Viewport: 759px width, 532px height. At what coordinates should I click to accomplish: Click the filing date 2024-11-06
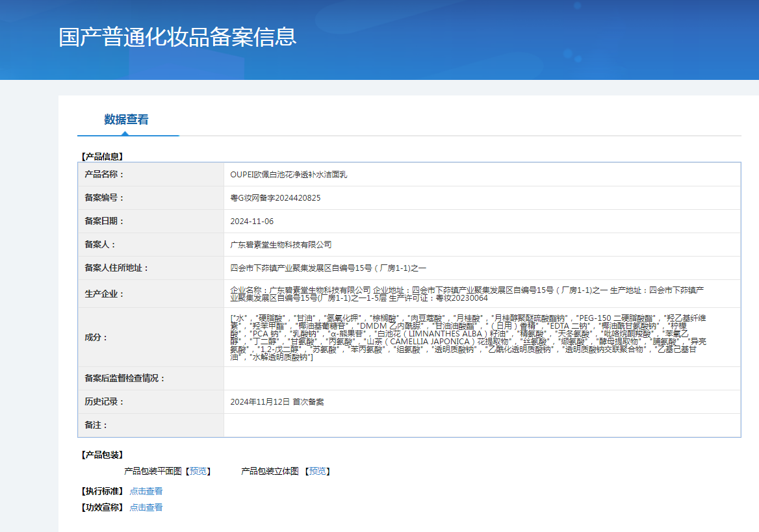tap(251, 222)
